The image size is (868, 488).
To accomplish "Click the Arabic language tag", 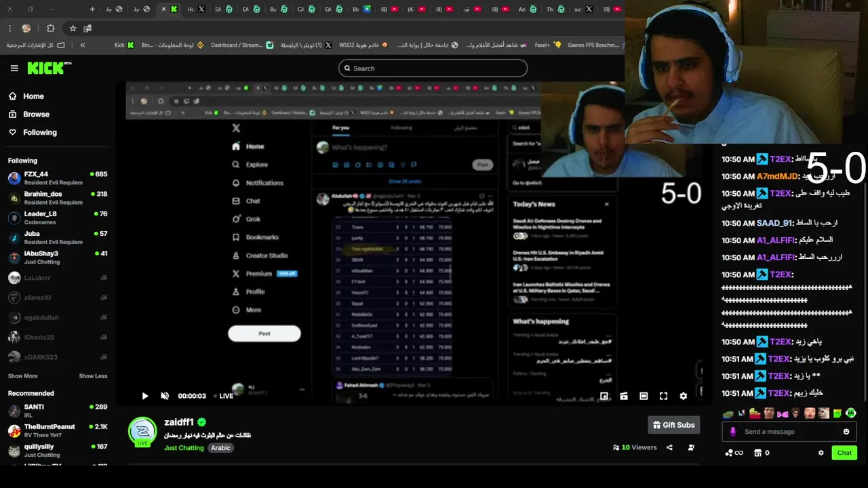I will pyautogui.click(x=220, y=448).
